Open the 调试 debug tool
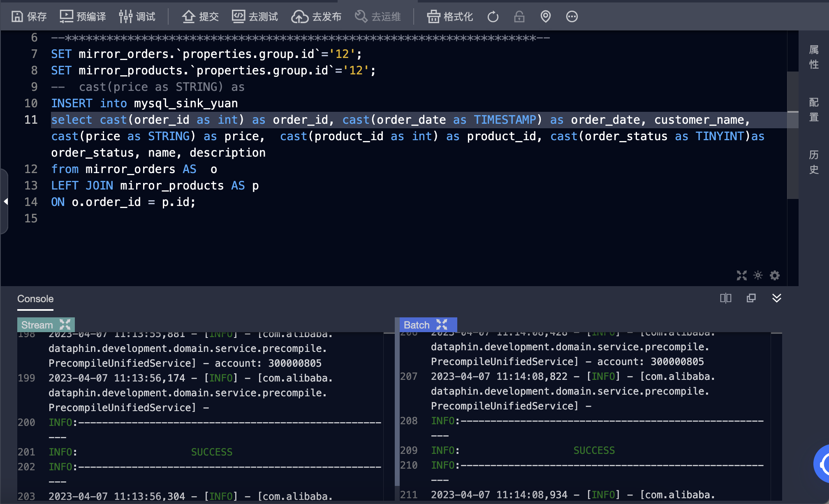The image size is (829, 504). coord(137,16)
